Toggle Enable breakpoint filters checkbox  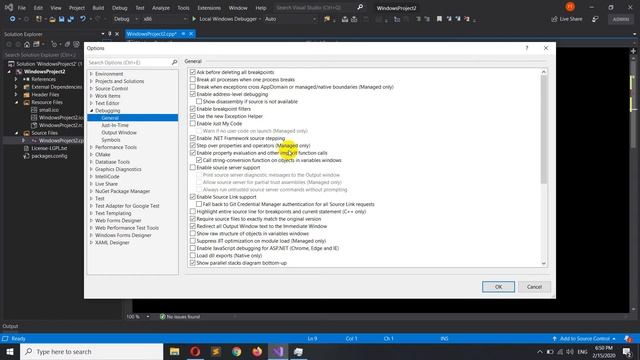coord(193,109)
